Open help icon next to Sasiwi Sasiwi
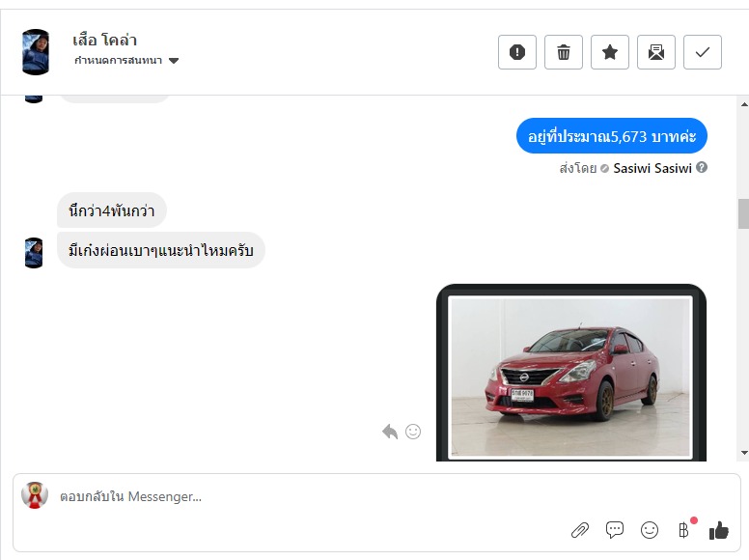Screen dimensions: 749x560 tap(702, 168)
